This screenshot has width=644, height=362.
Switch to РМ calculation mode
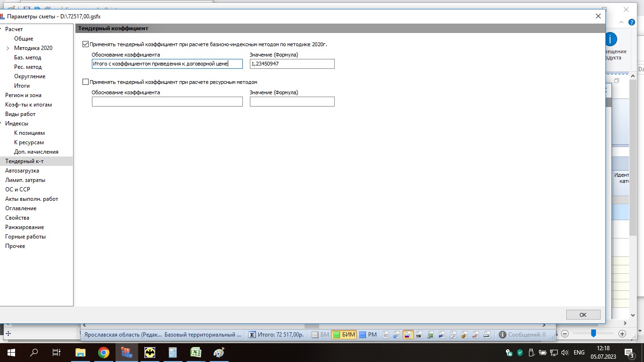click(x=368, y=335)
